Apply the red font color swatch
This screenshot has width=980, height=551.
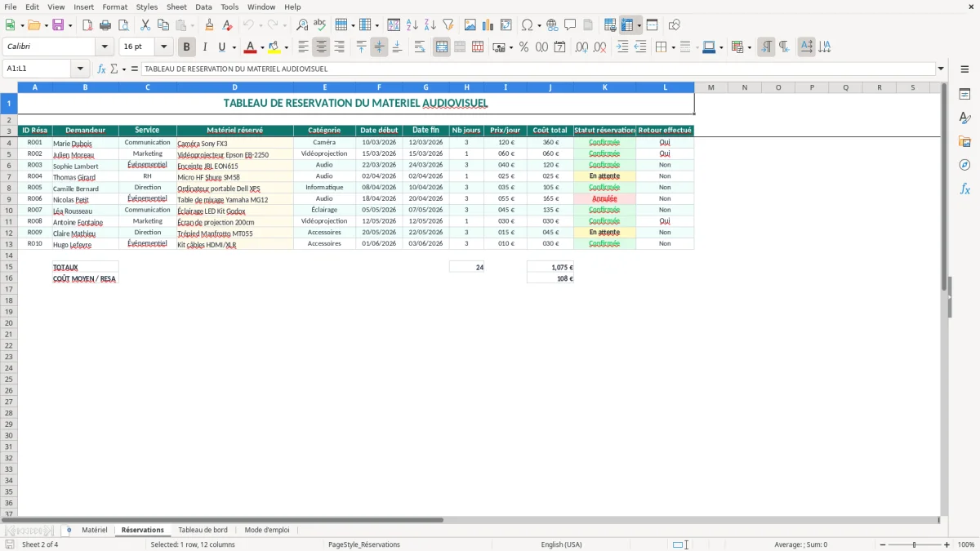[x=251, y=47]
